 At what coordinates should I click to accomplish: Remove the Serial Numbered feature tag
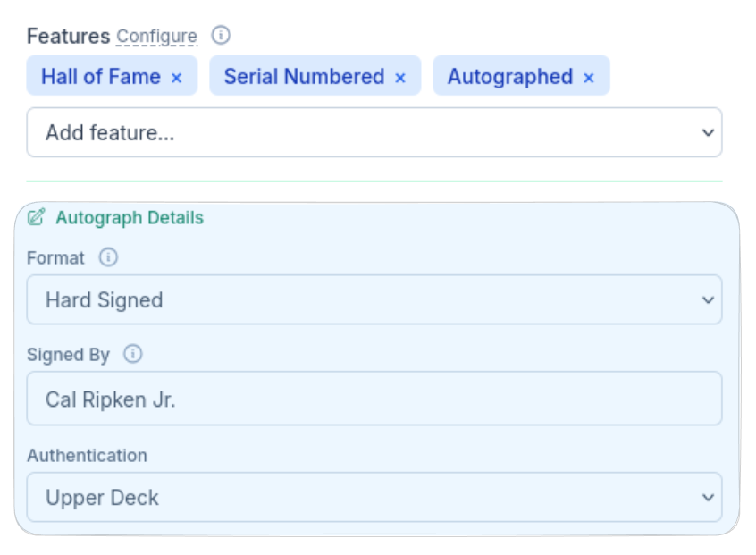(x=399, y=76)
